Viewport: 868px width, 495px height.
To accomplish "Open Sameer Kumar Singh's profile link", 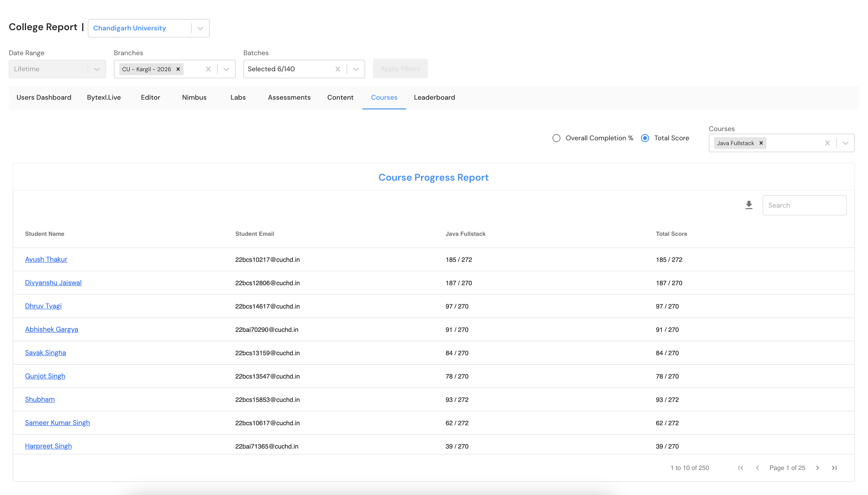I will point(57,423).
